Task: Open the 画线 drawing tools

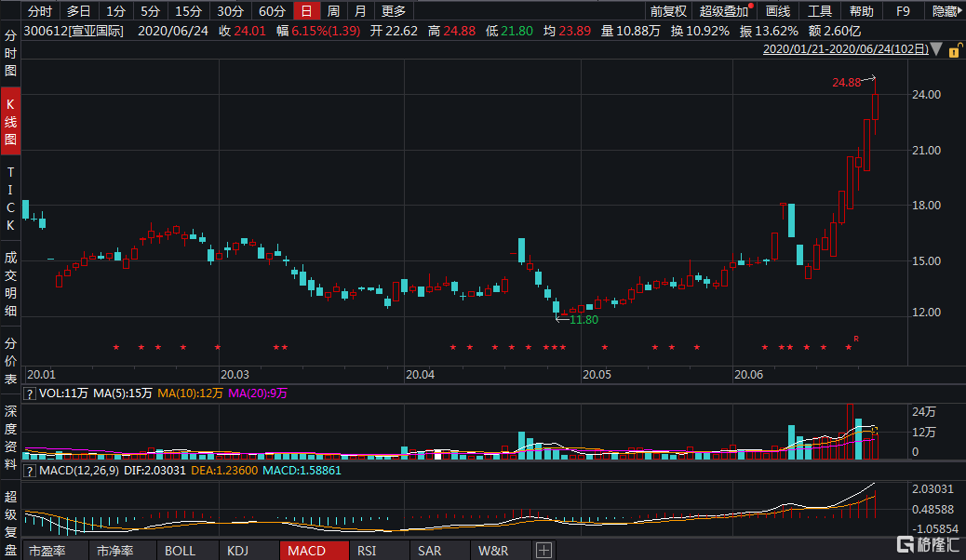Action: (778, 11)
